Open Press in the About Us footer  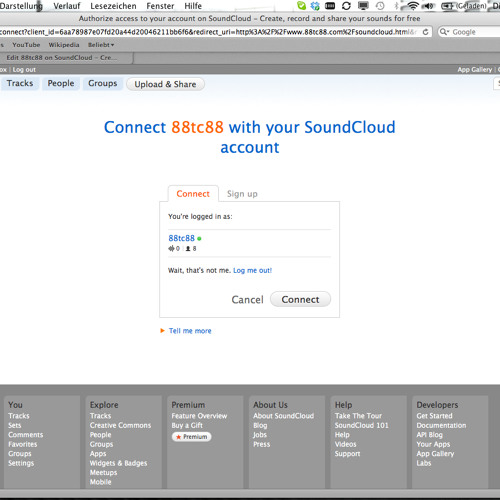pyautogui.click(x=262, y=444)
